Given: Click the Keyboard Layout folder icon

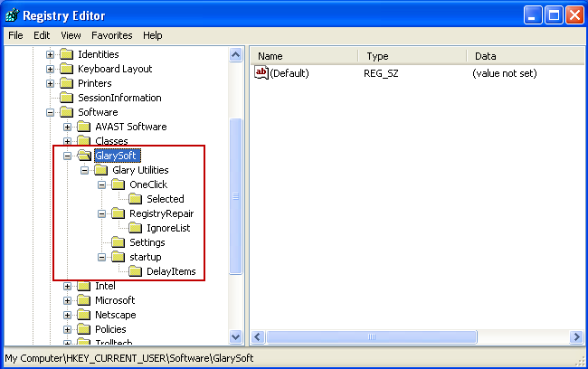Looking at the screenshot, I should [x=67, y=69].
